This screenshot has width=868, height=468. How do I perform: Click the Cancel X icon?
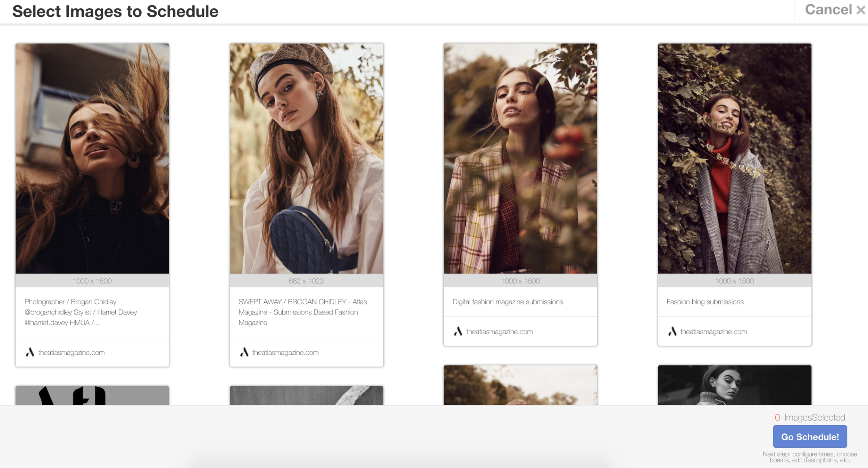click(x=860, y=10)
